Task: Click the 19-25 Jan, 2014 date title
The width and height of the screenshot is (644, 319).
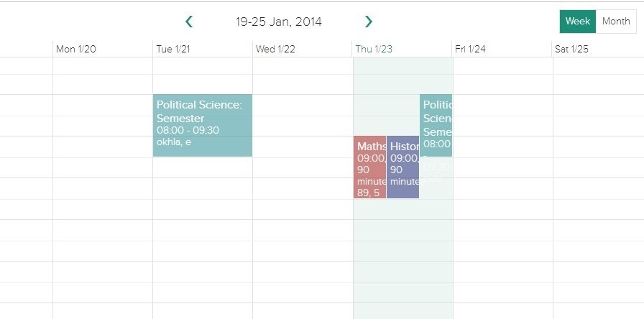Action: (279, 22)
